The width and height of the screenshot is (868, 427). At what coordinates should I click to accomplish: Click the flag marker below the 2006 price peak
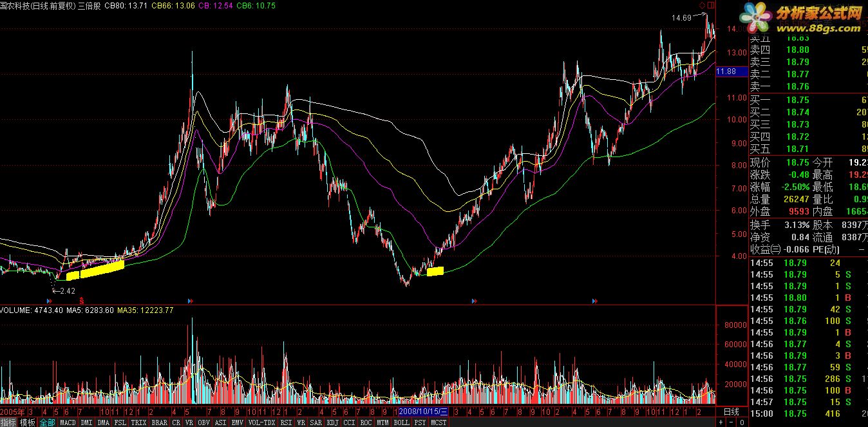189,300
